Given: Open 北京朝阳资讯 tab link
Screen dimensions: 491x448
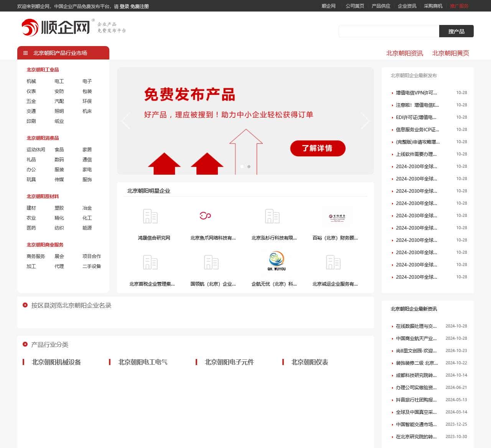Looking at the screenshot, I should tap(404, 53).
